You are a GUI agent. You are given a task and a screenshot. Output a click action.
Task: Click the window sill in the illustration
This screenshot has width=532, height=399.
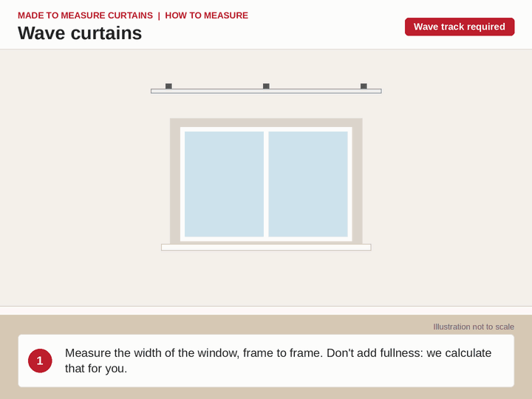(x=266, y=248)
